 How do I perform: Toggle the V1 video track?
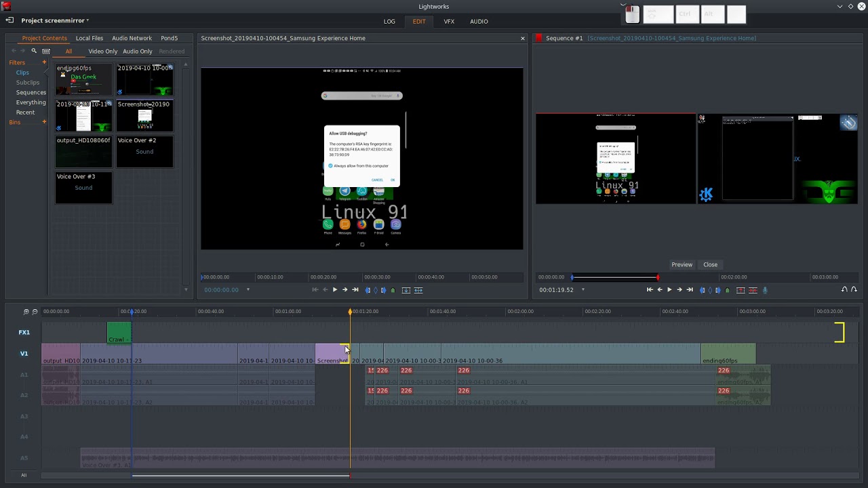click(24, 353)
